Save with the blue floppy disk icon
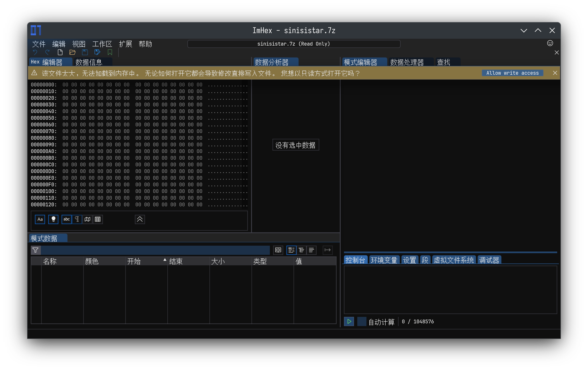The height and width of the screenshot is (371, 588). [85, 52]
